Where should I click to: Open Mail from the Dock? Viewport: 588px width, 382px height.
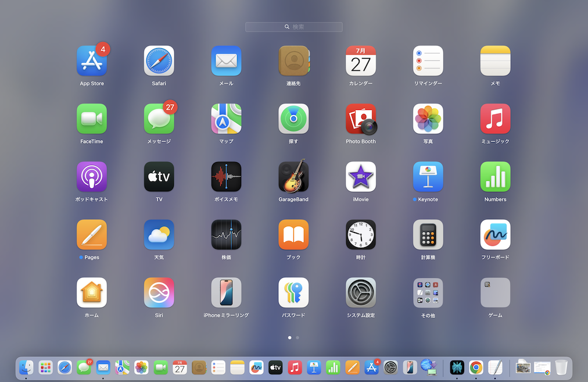(103, 367)
